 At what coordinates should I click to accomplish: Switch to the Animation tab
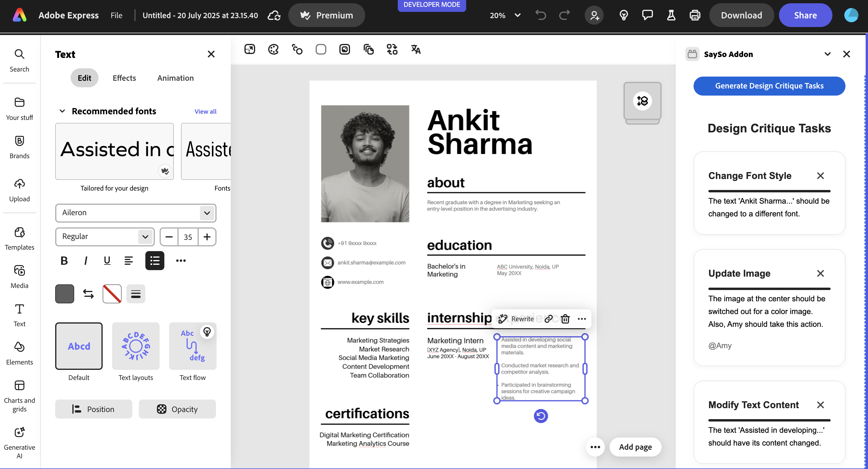click(175, 78)
